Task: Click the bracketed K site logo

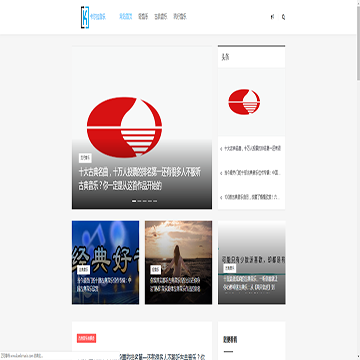Action: [85, 17]
